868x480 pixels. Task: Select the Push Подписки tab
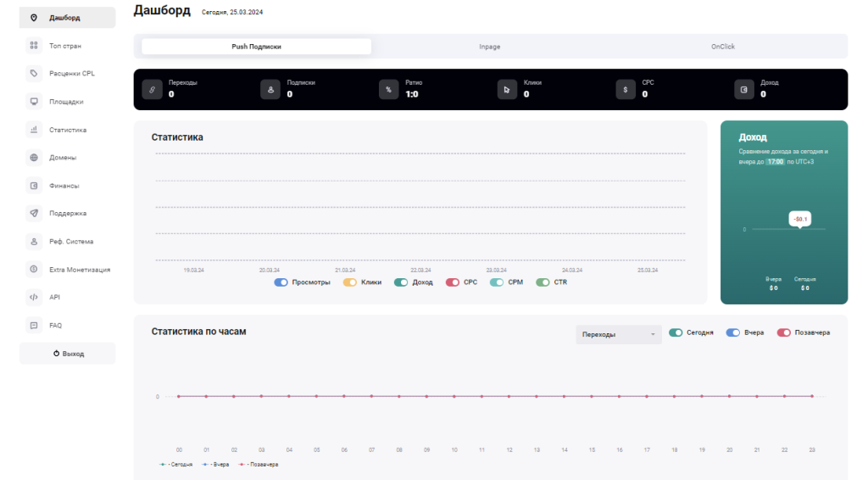pos(256,47)
